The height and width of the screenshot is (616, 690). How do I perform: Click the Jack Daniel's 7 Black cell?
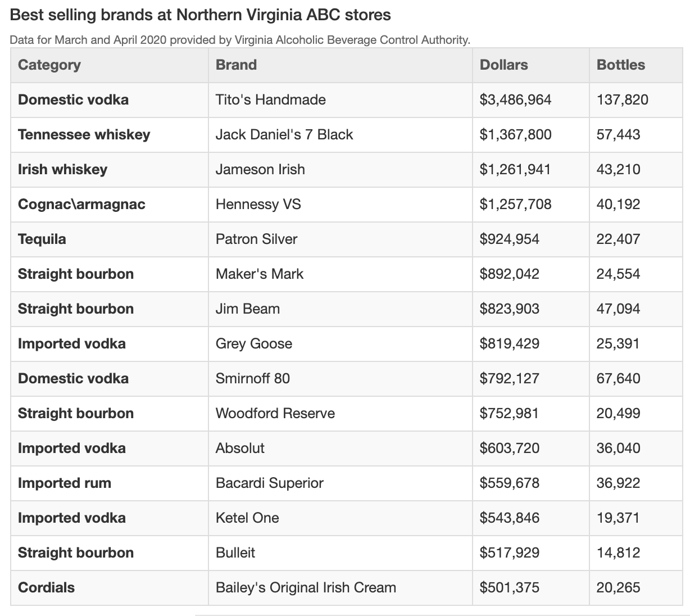pos(284,135)
